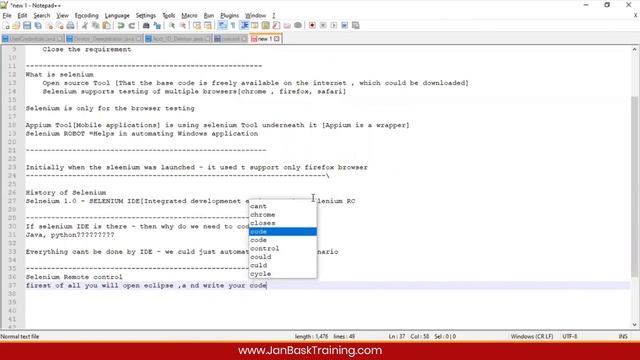
Task: Zoom out using the toolbar icon
Action: point(182,25)
